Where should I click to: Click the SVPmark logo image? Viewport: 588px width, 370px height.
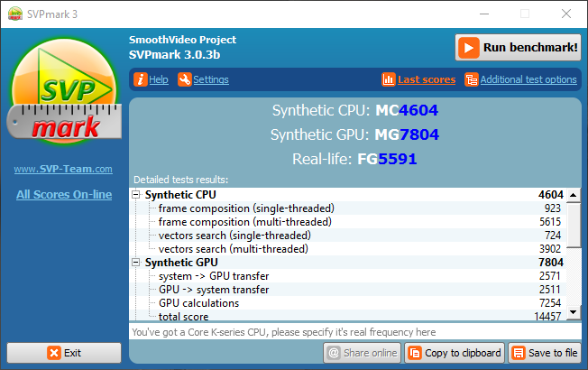coord(64,91)
